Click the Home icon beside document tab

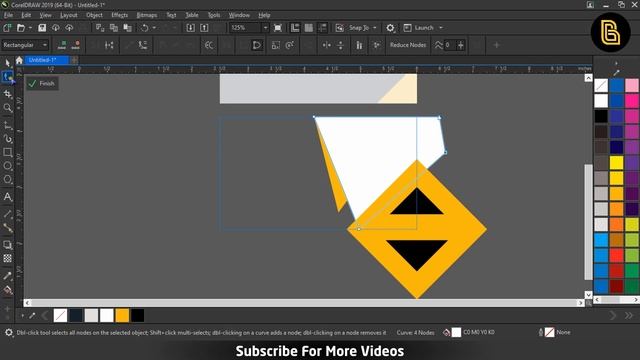tap(19, 60)
